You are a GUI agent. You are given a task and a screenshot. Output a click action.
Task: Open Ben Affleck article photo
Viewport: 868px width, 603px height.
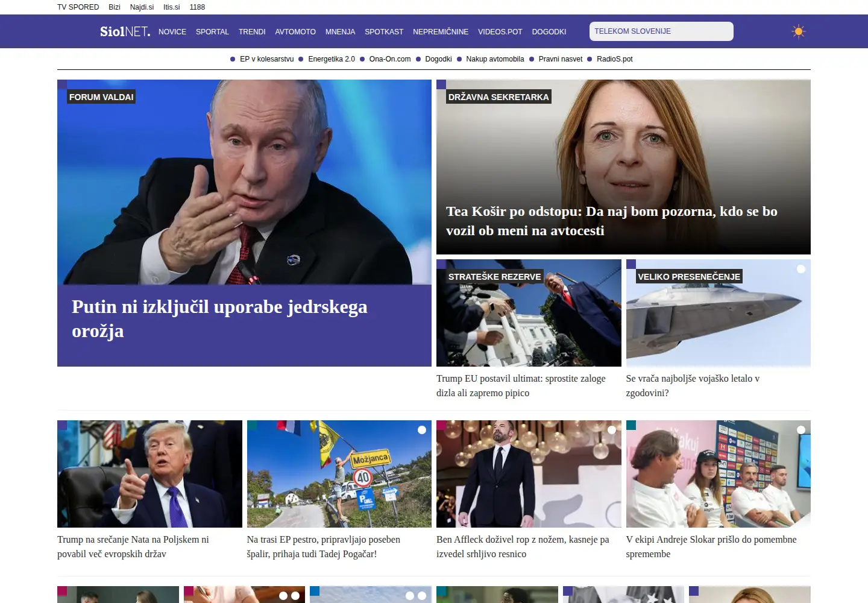coord(529,474)
